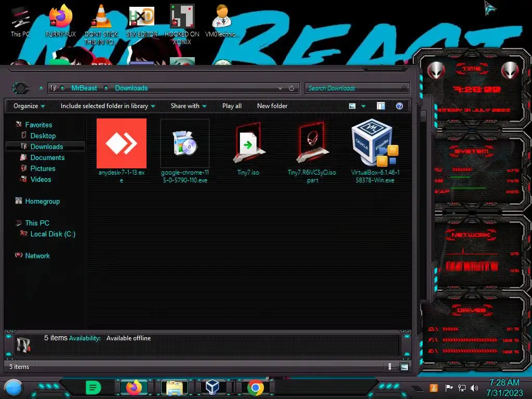Expand the MrBeast breadcrumb arrow

(x=106, y=88)
